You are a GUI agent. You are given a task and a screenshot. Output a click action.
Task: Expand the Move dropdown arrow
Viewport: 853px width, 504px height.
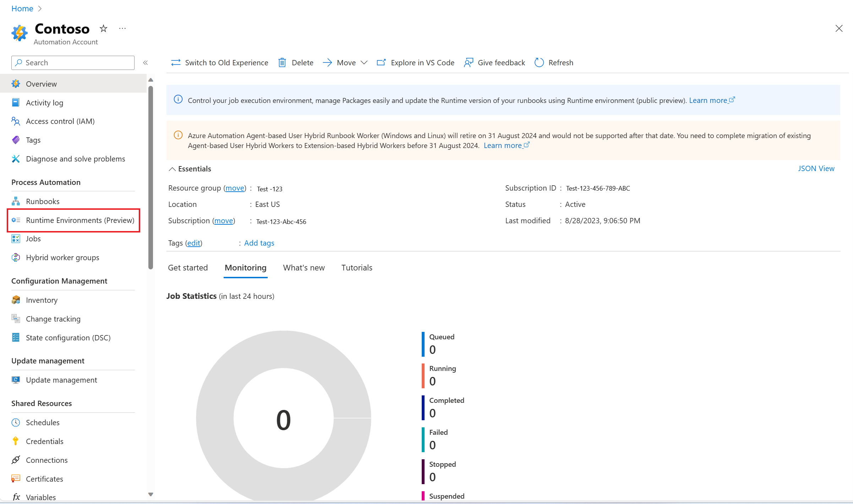[364, 62]
